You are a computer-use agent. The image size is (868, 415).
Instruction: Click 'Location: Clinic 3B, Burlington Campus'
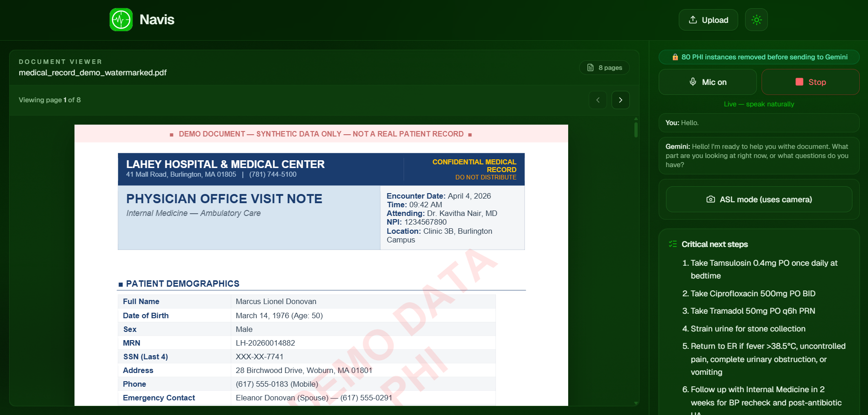(x=440, y=236)
